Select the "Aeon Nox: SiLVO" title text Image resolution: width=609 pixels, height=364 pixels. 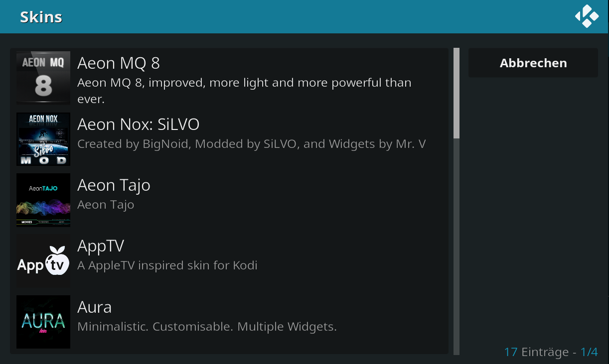click(x=139, y=124)
